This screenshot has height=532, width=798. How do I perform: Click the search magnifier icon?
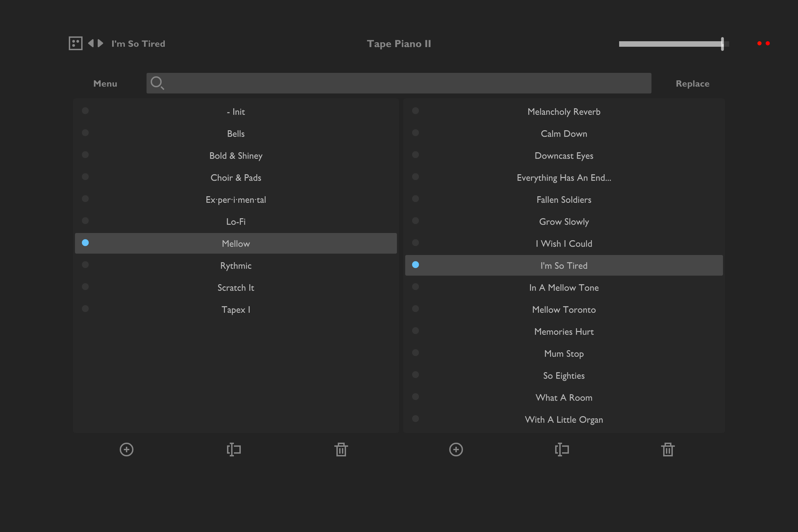(x=158, y=83)
